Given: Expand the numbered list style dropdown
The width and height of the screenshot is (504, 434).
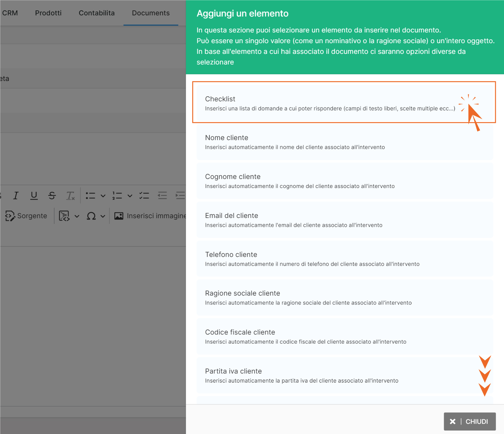Looking at the screenshot, I should click(130, 196).
